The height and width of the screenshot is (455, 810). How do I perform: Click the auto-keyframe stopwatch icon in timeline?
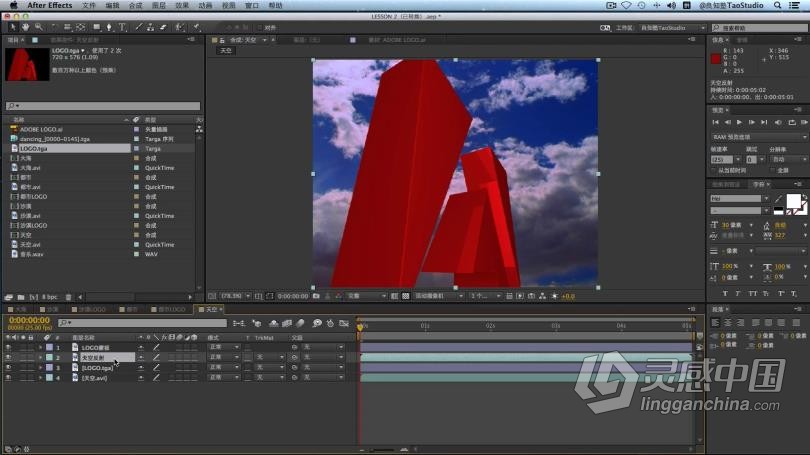pyautogui.click(x=331, y=323)
